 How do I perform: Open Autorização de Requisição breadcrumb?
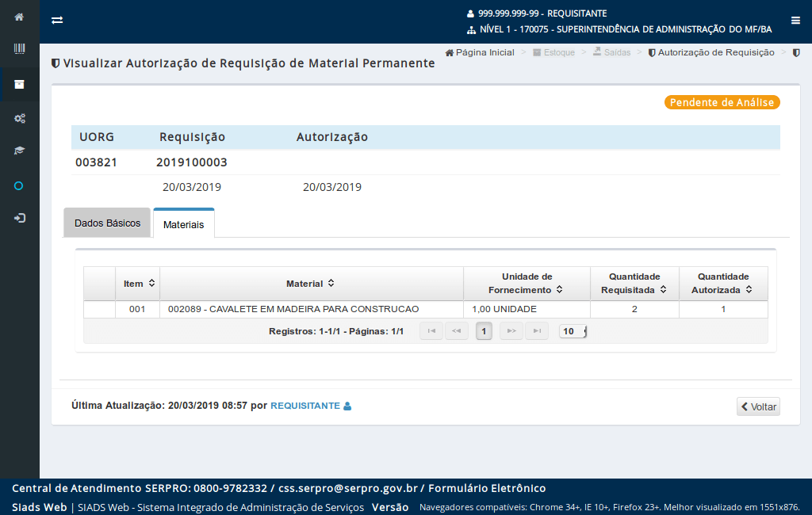pyautogui.click(x=711, y=52)
